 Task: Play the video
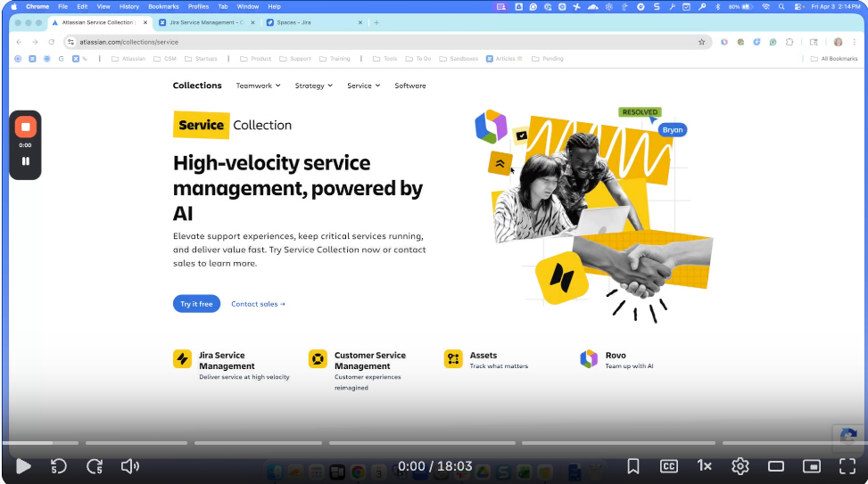[x=22, y=466]
